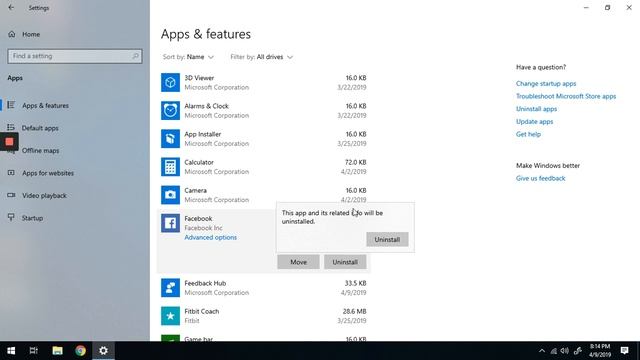The width and height of the screenshot is (640, 360).
Task: Click the search magnifier in Find a setting
Action: point(136,56)
